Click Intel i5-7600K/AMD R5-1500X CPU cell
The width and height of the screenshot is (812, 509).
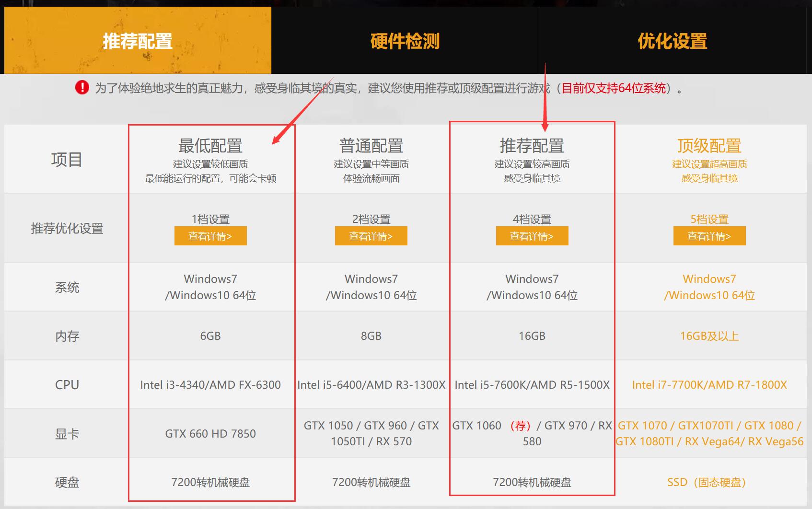[x=532, y=385]
